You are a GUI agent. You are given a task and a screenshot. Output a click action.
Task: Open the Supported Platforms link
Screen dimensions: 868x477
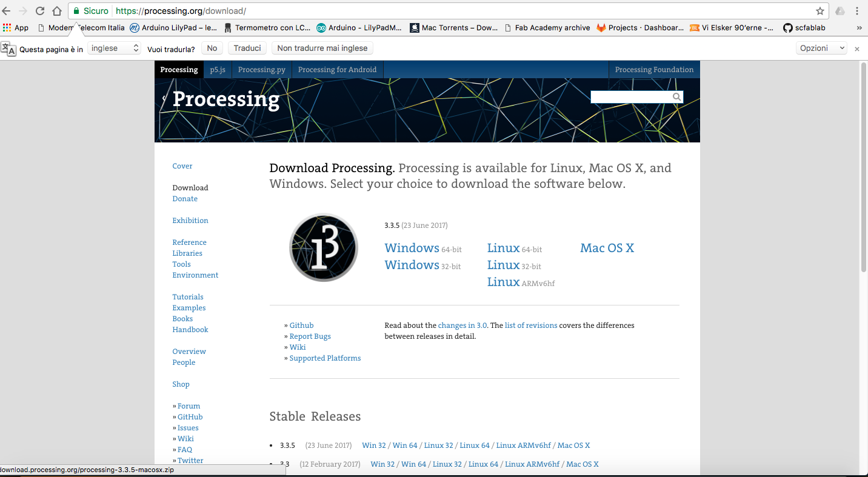coord(325,358)
